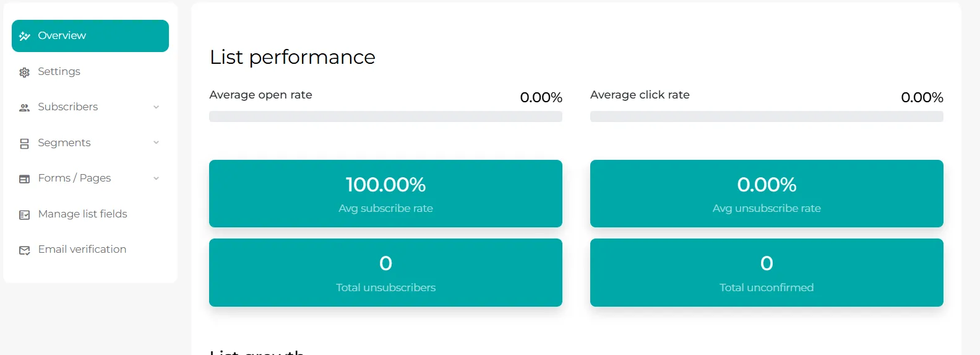Click the Segments stacked-boxes icon
980x355 pixels.
pos(25,144)
